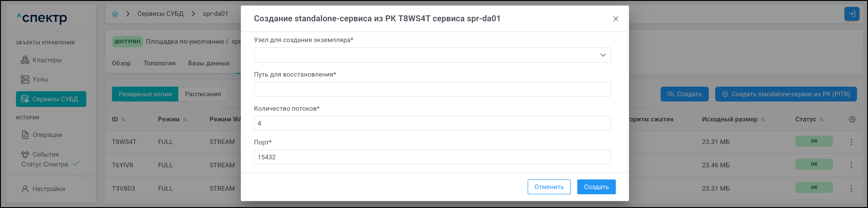
Task: Sort by the Исходный размер column
Action: tap(763, 120)
